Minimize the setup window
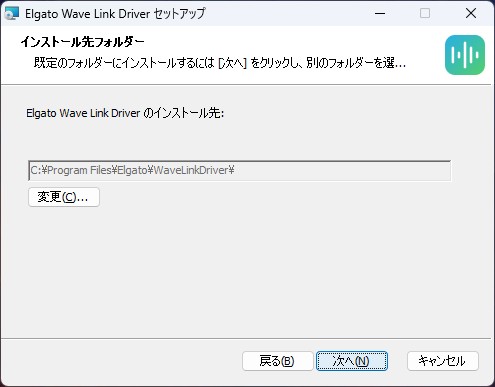 (x=380, y=14)
